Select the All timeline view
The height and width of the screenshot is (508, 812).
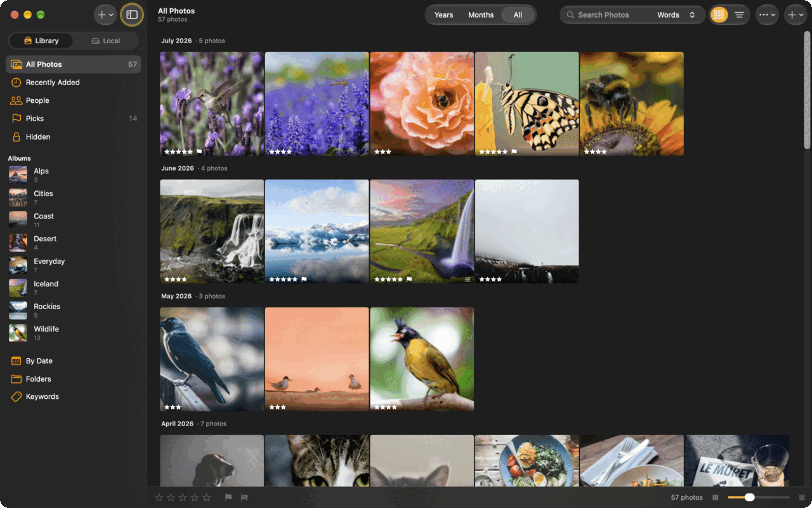point(518,15)
